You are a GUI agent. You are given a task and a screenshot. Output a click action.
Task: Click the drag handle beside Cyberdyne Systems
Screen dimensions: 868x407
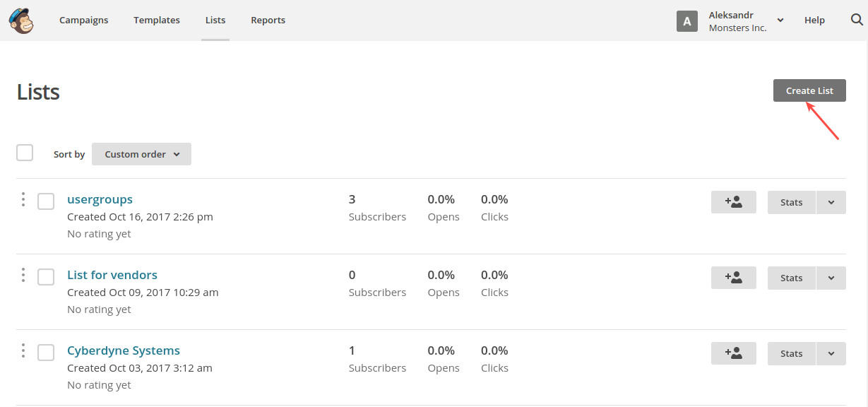tap(23, 350)
